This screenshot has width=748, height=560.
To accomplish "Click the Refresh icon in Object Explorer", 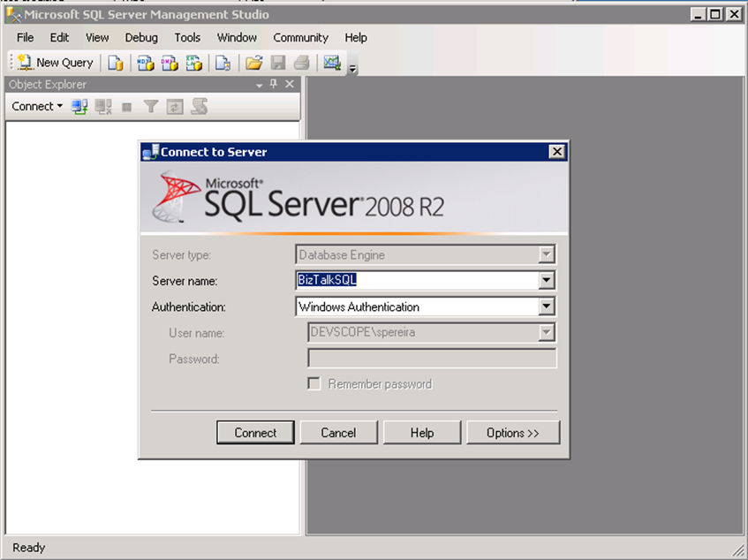I will (175, 107).
